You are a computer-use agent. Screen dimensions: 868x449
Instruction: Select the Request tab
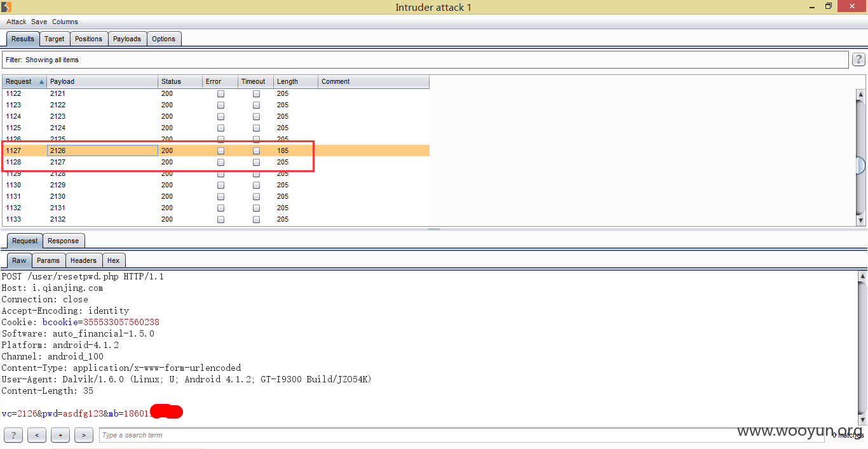point(25,241)
